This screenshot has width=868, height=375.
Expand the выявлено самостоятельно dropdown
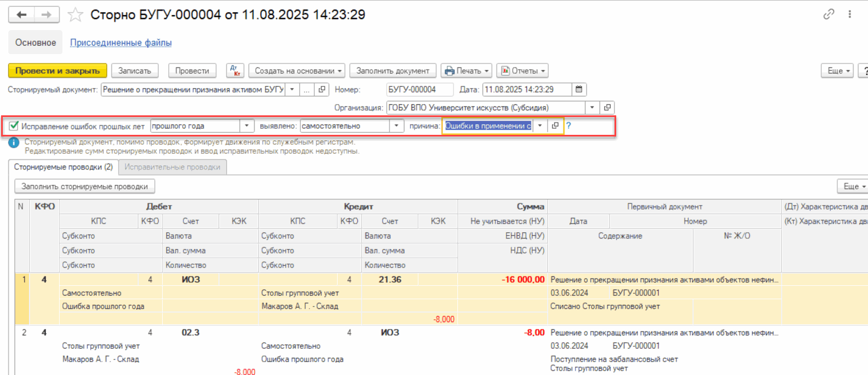pyautogui.click(x=397, y=126)
